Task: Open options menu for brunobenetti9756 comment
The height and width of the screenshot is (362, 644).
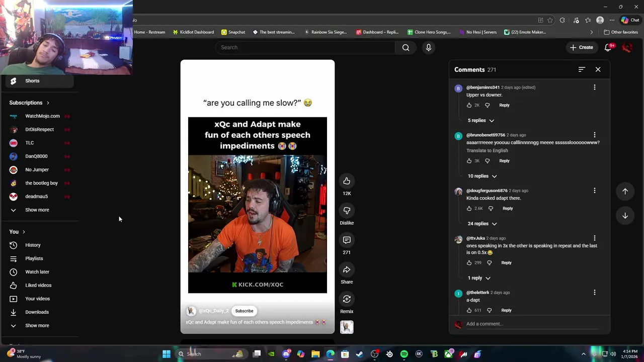Action: click(x=594, y=135)
